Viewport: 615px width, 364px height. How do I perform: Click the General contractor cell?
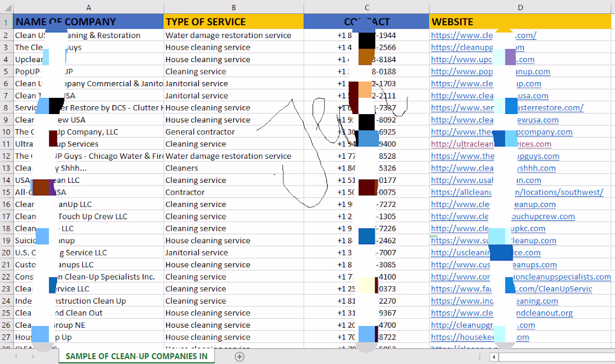(x=234, y=132)
